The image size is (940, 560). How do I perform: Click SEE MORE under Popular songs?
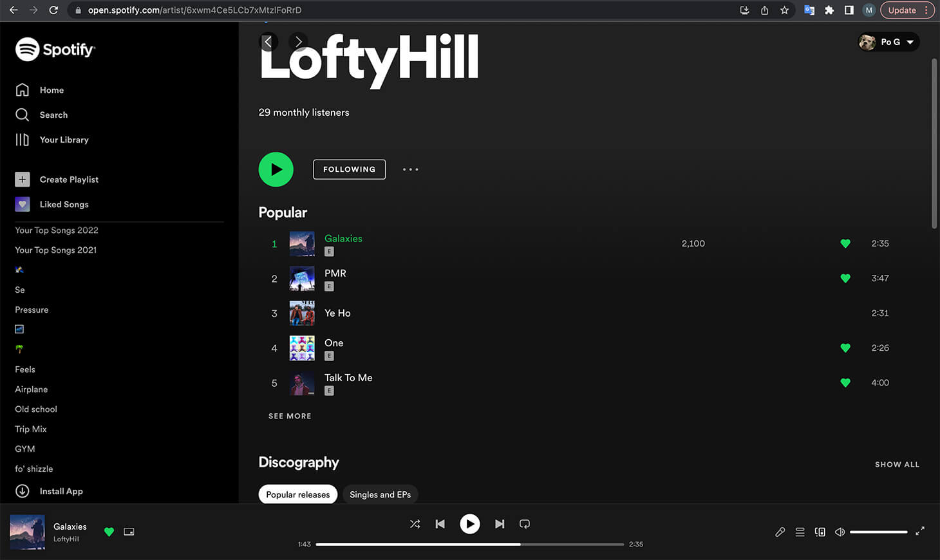pos(290,416)
